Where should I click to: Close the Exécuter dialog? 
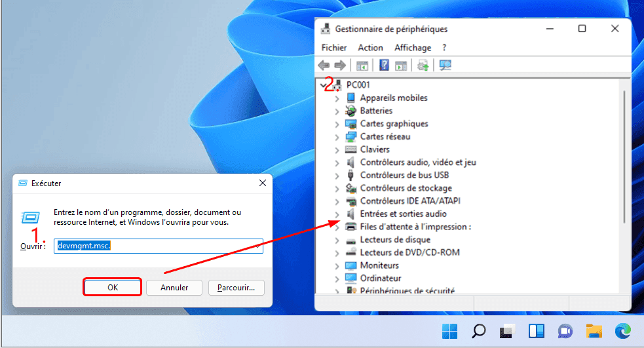(263, 183)
